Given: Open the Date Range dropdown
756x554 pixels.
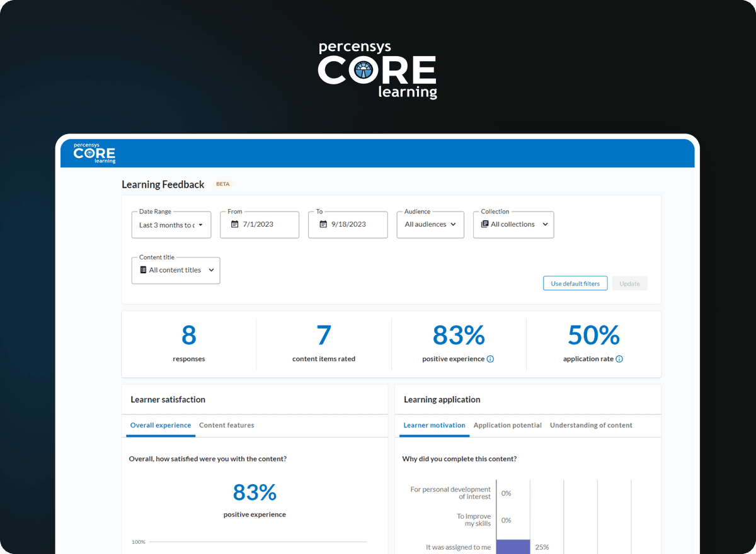Looking at the screenshot, I should coord(171,224).
